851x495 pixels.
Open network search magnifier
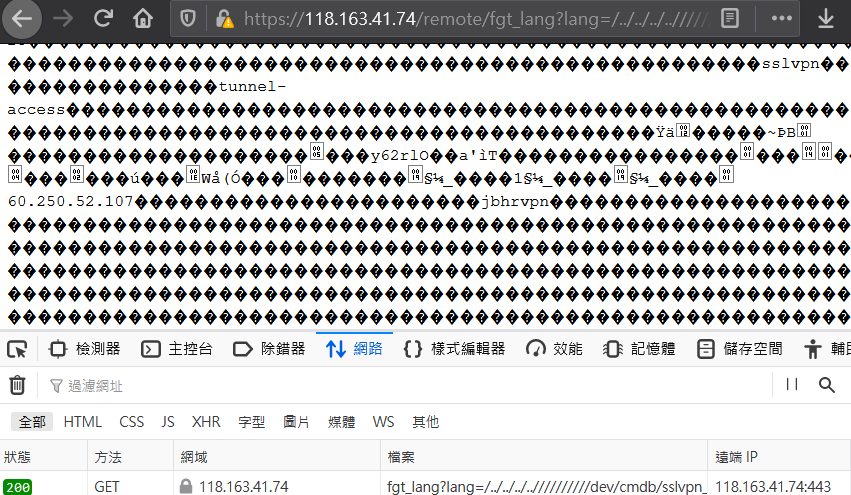[827, 385]
